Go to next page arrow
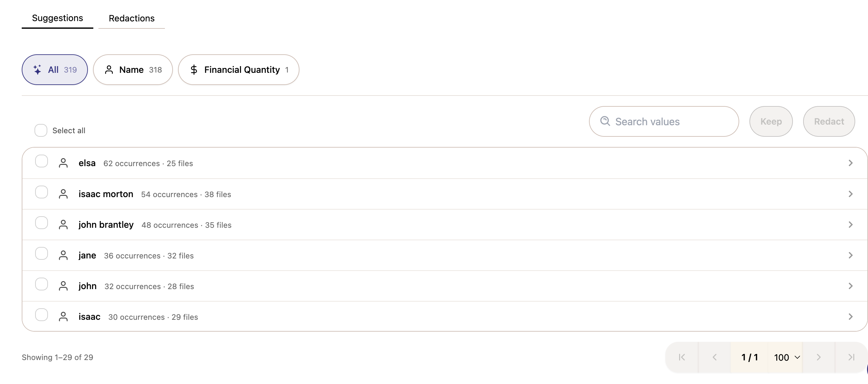868x384 pixels. (x=819, y=357)
